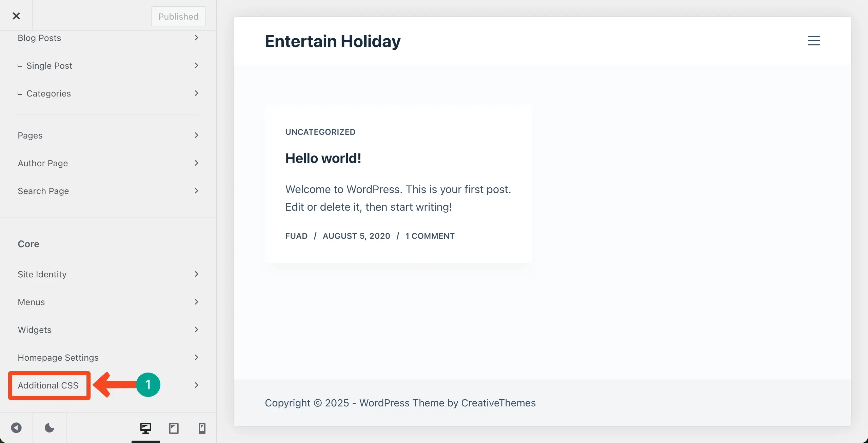This screenshot has width=868, height=443.
Task: Toggle the preview's dark appearance switch
Action: click(x=49, y=428)
